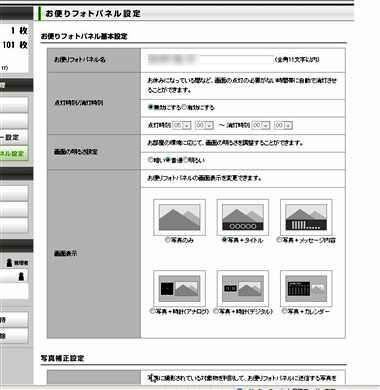Select the 写真のみ radio button
The height and width of the screenshot is (390, 380).
[167, 240]
